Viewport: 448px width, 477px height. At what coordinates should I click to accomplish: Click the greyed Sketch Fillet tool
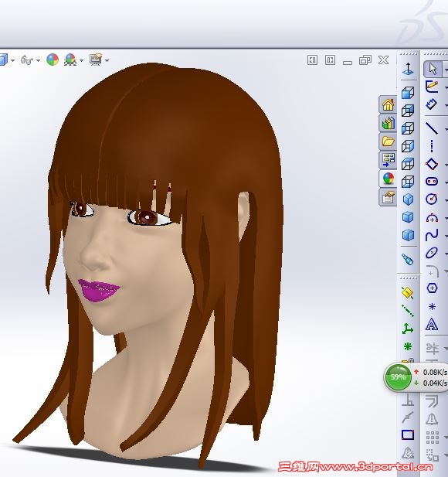[433, 271]
